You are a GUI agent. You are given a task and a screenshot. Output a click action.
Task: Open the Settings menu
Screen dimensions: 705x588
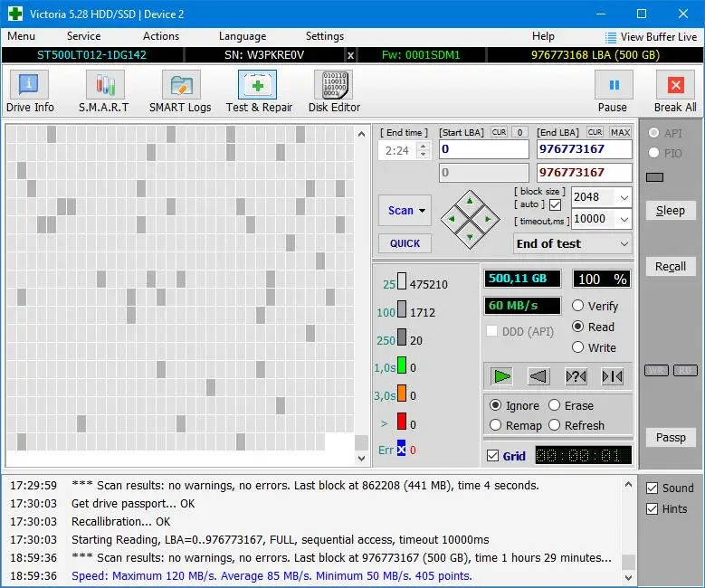(325, 36)
